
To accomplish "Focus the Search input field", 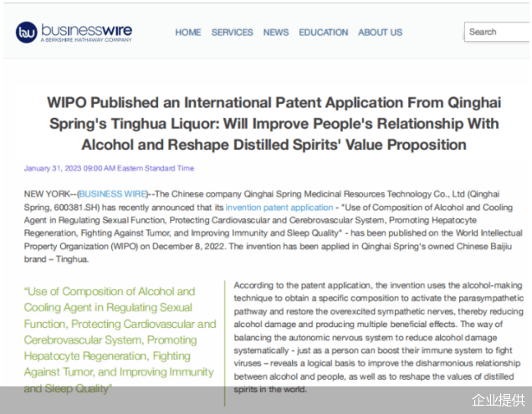I will [497, 32].
